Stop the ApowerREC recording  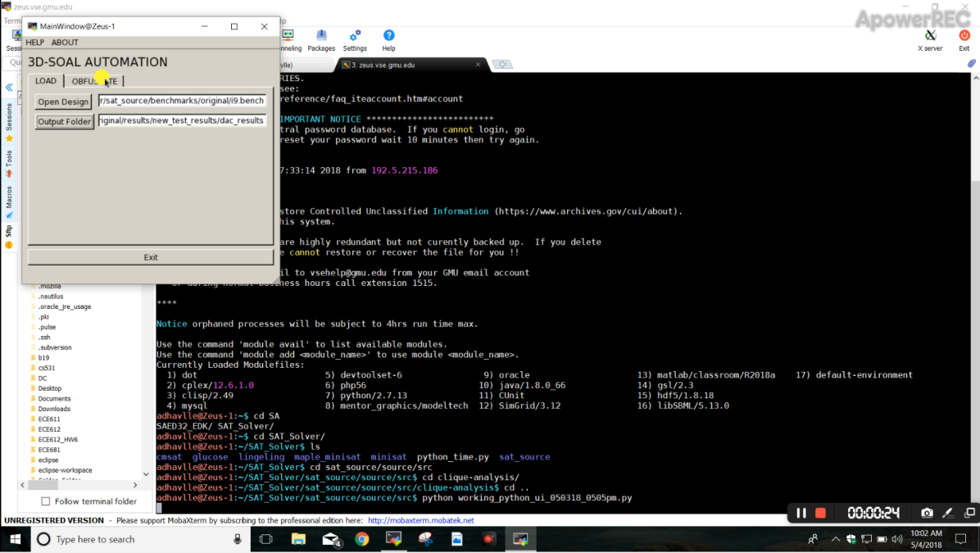coord(820,513)
